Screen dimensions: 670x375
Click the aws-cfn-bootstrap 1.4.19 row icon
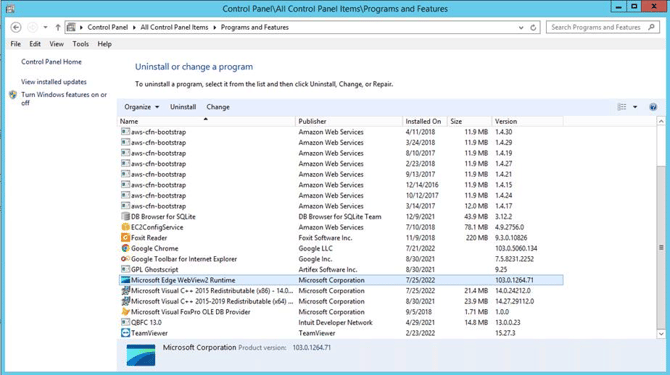click(x=125, y=153)
